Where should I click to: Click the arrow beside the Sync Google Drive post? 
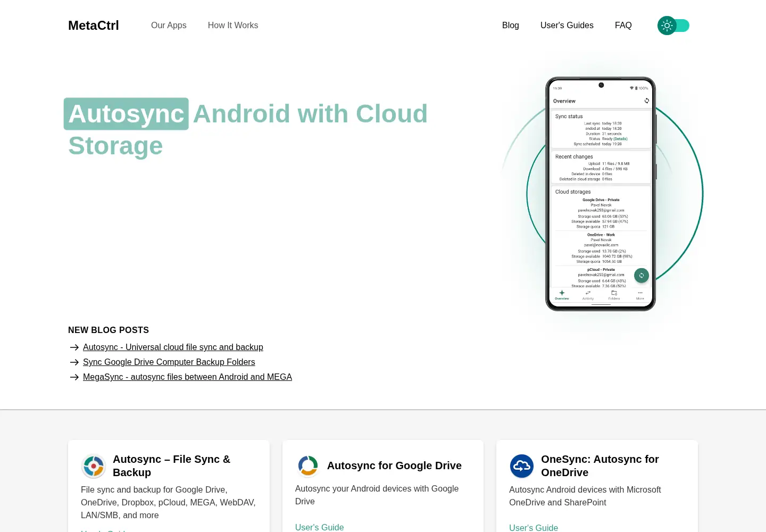tap(74, 362)
